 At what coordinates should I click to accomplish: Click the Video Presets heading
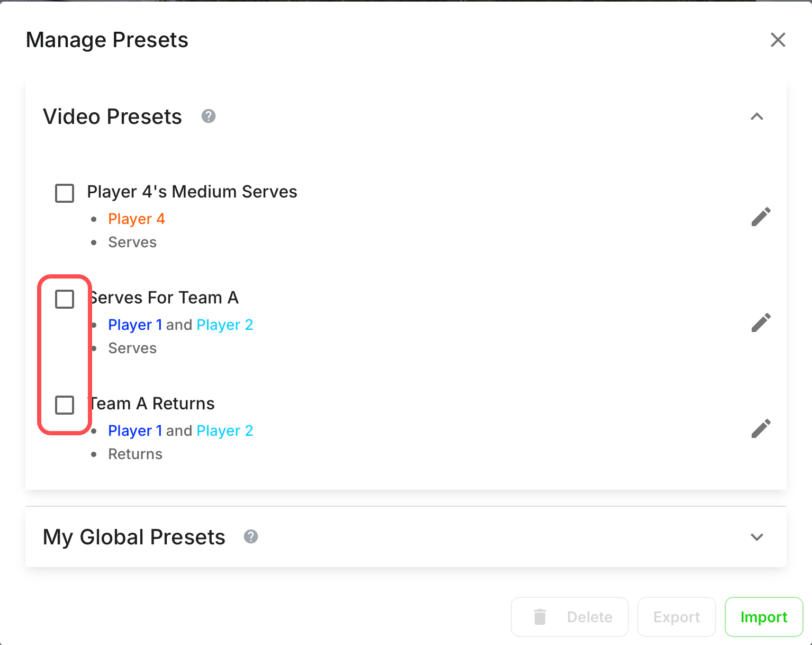coord(112,117)
